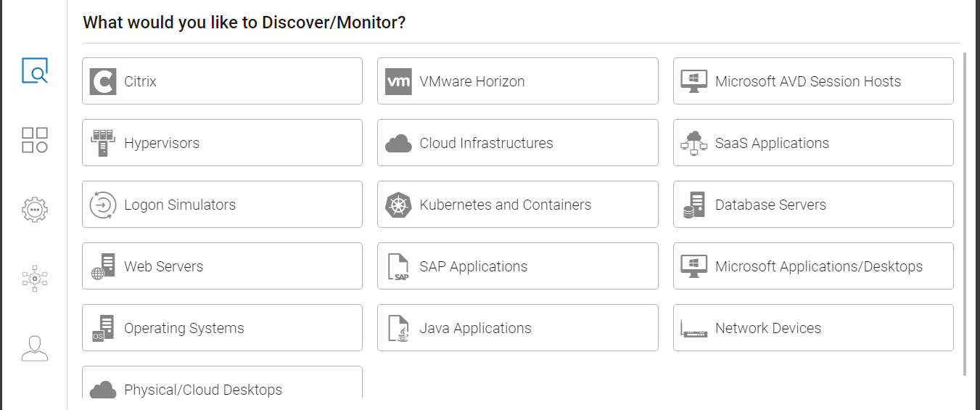The height and width of the screenshot is (410, 980).
Task: Click the Database Servers icon
Action: (694, 205)
